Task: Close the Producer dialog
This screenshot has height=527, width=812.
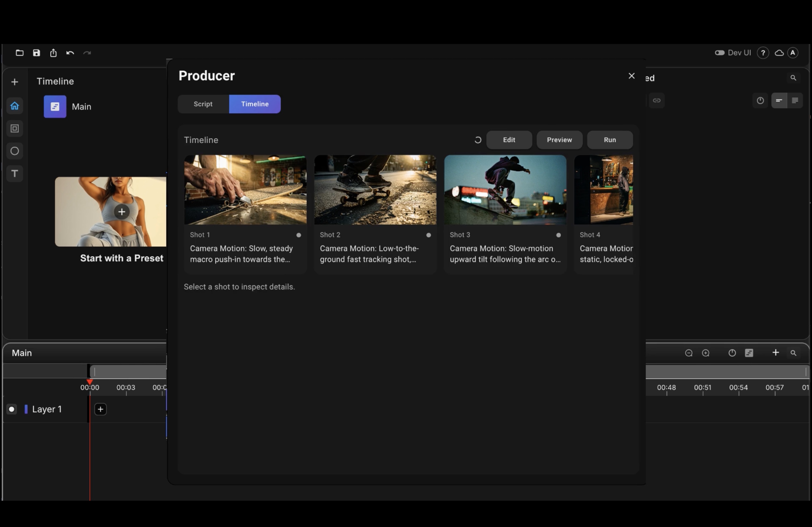Action: (x=632, y=76)
